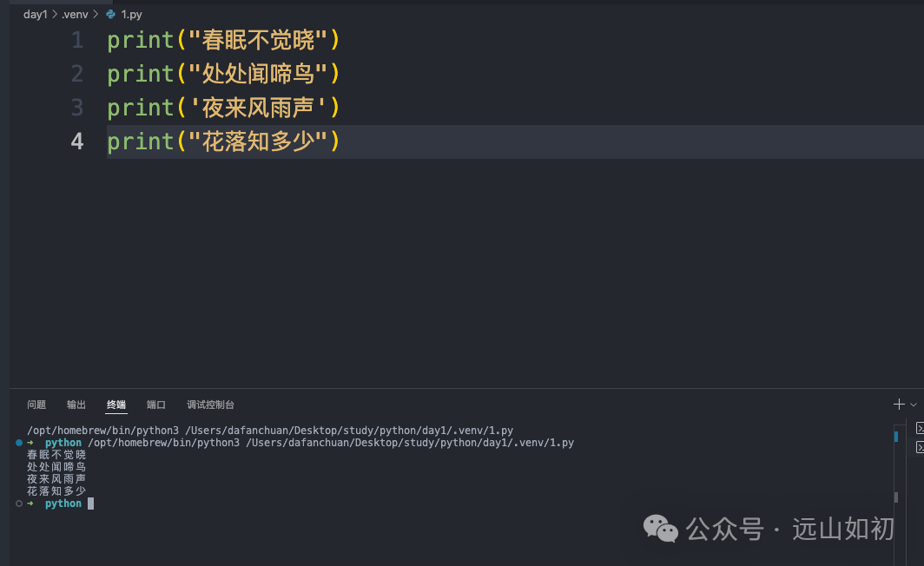Click line number 3 in the gutter

point(77,108)
